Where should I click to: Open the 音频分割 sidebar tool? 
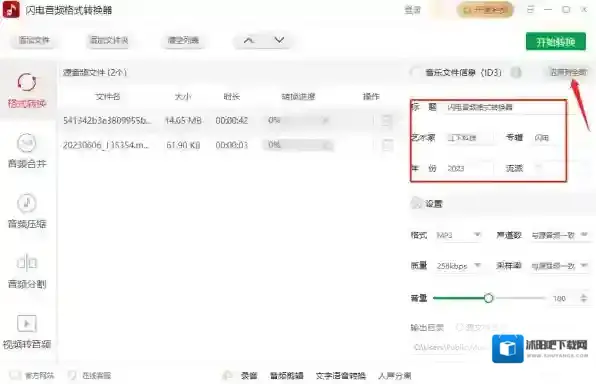coord(27,271)
